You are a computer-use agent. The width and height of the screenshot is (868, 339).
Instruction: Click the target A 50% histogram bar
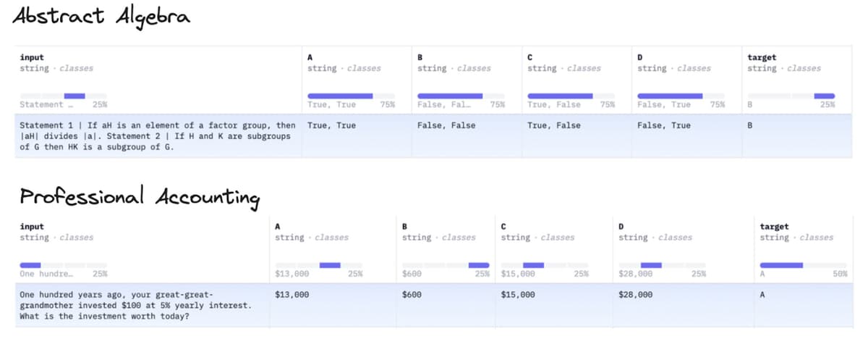[x=781, y=265]
